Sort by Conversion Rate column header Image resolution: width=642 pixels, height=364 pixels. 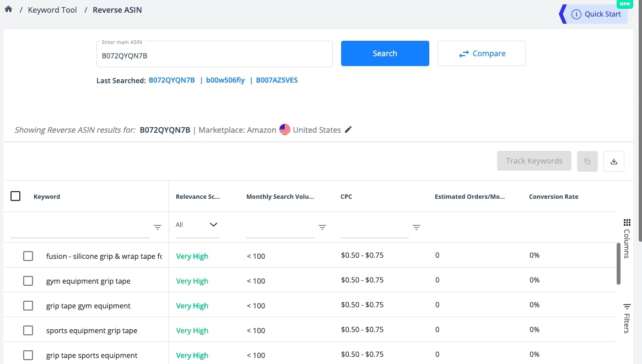(x=554, y=197)
